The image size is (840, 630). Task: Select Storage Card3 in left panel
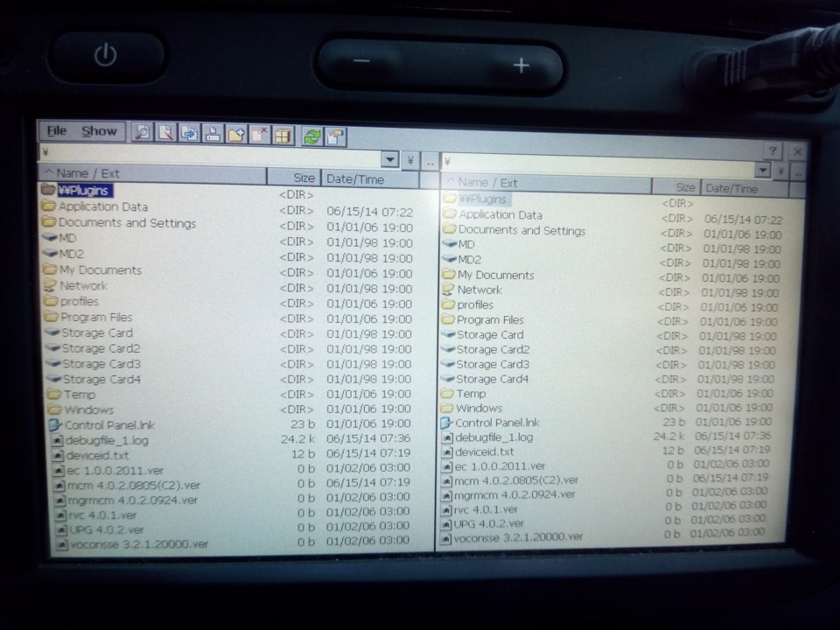coord(101,364)
